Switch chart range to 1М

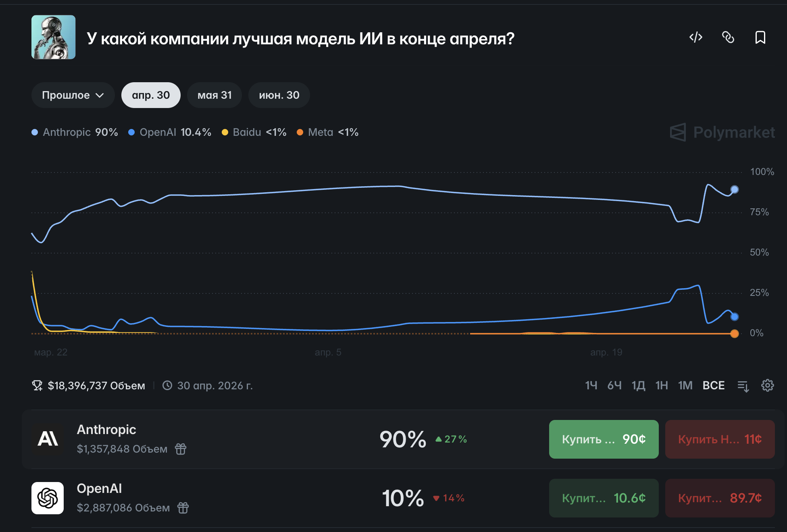pos(685,386)
